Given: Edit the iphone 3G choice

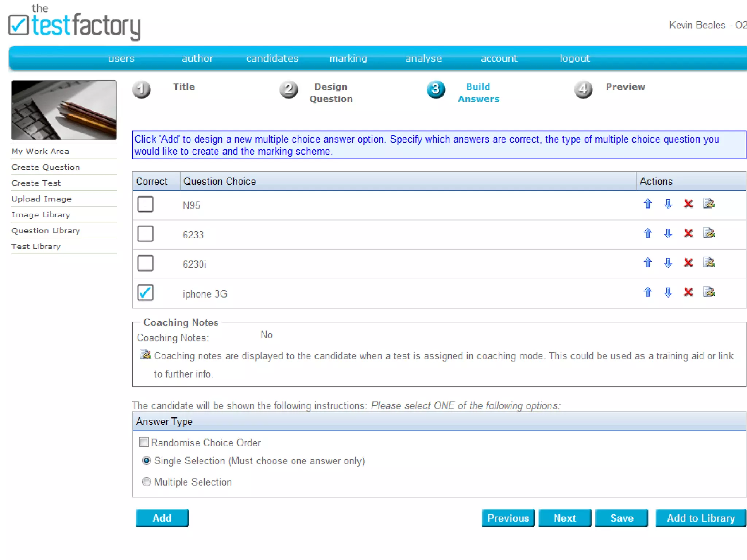Looking at the screenshot, I should pos(709,292).
